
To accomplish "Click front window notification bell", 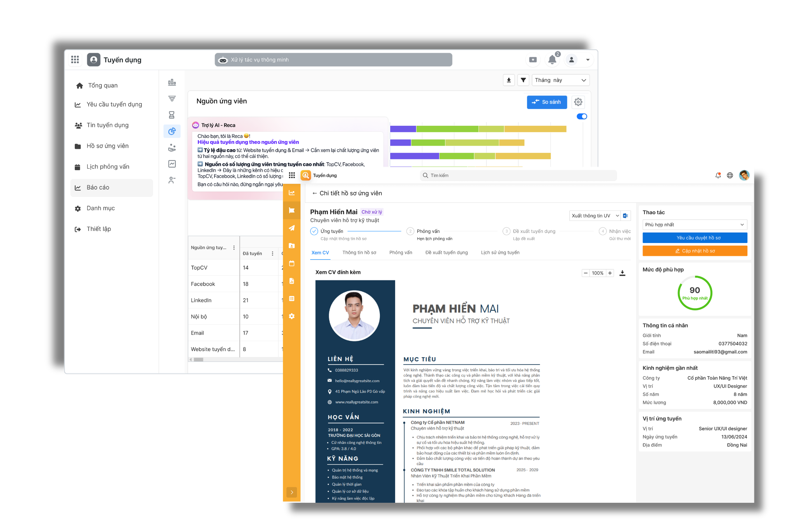I will tap(718, 176).
